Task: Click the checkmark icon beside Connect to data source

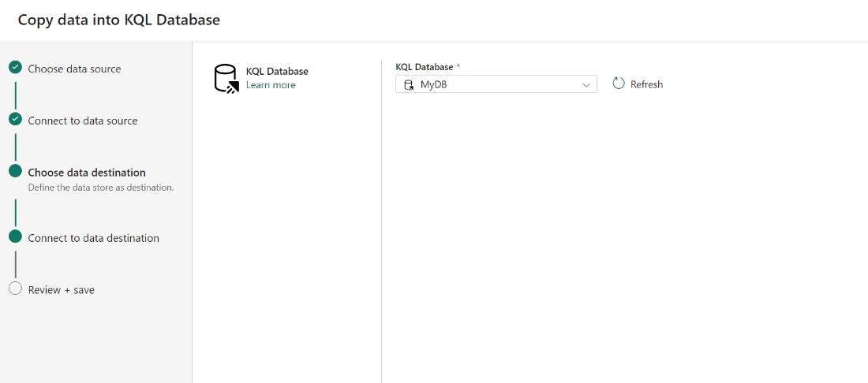Action: [x=15, y=120]
